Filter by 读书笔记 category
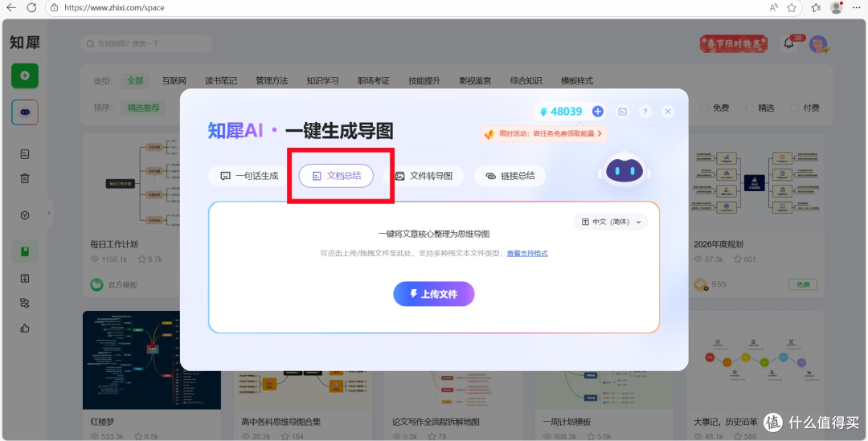Viewport: 868px width, 441px height. coord(221,81)
